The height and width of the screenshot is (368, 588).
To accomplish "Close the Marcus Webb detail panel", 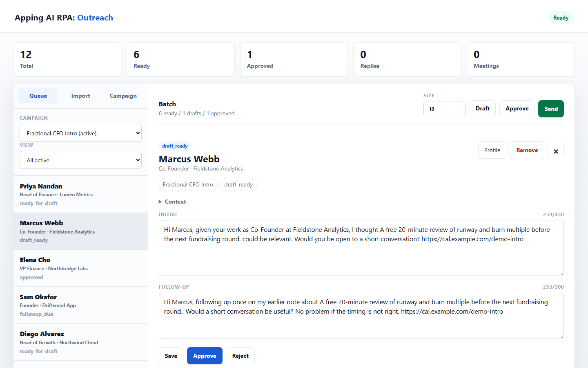I will (555, 150).
